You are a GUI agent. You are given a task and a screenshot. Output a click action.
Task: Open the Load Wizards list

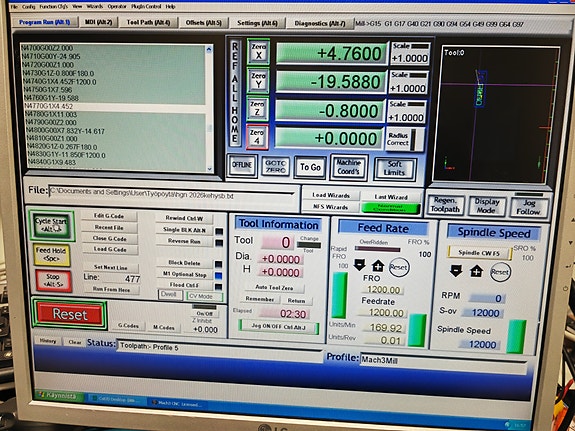[x=331, y=195]
